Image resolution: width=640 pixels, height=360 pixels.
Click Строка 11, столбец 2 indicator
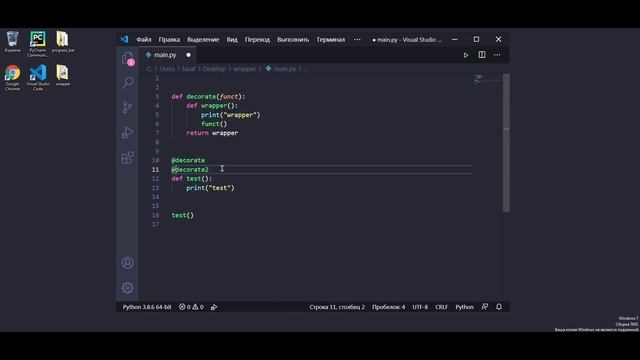[337, 307]
